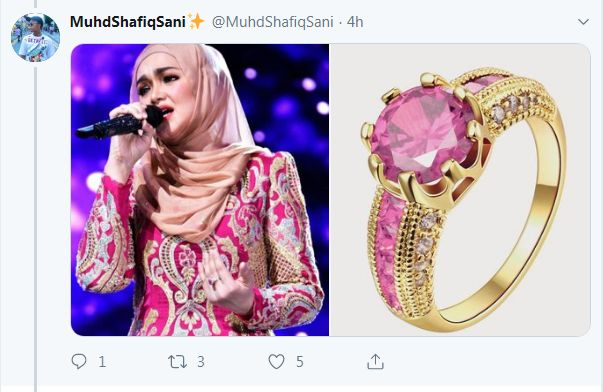Screen dimensions: 603x392
Task: Click the MuhdShafiqSani display name
Action: 128,22
